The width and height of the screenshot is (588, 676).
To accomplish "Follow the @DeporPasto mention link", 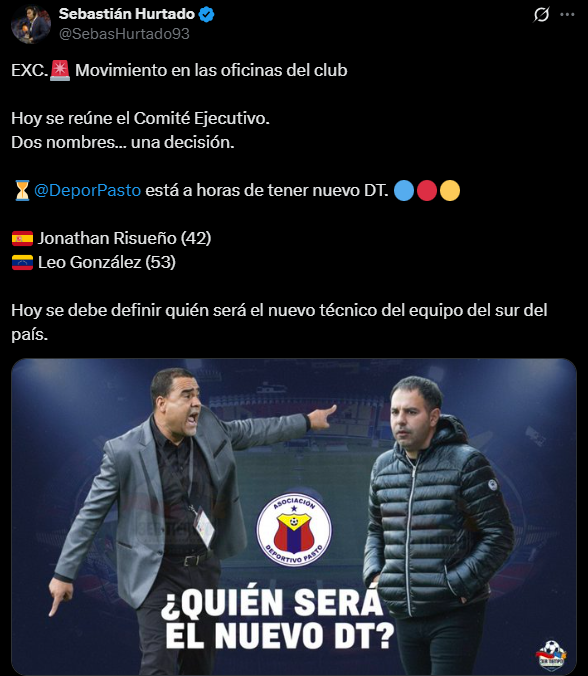I will [x=88, y=190].
